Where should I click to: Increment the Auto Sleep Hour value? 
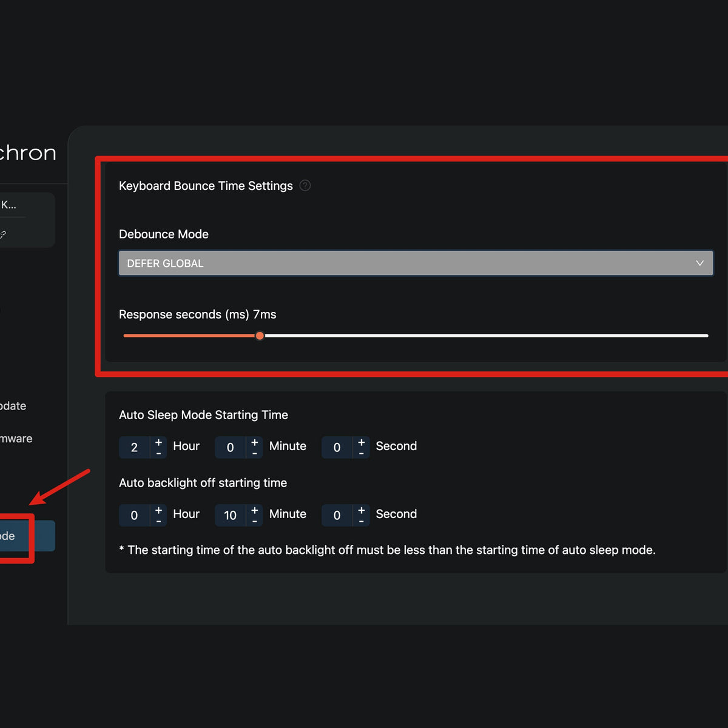click(158, 442)
